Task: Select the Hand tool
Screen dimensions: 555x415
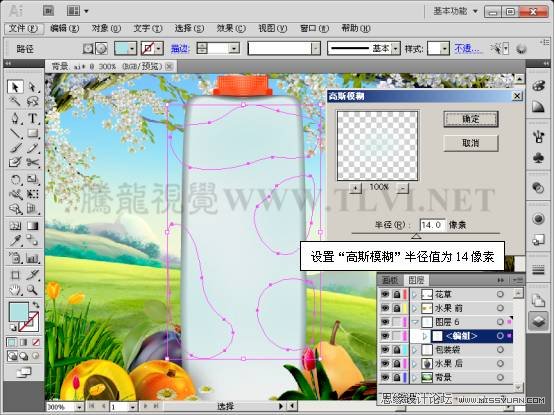Action: 15,290
